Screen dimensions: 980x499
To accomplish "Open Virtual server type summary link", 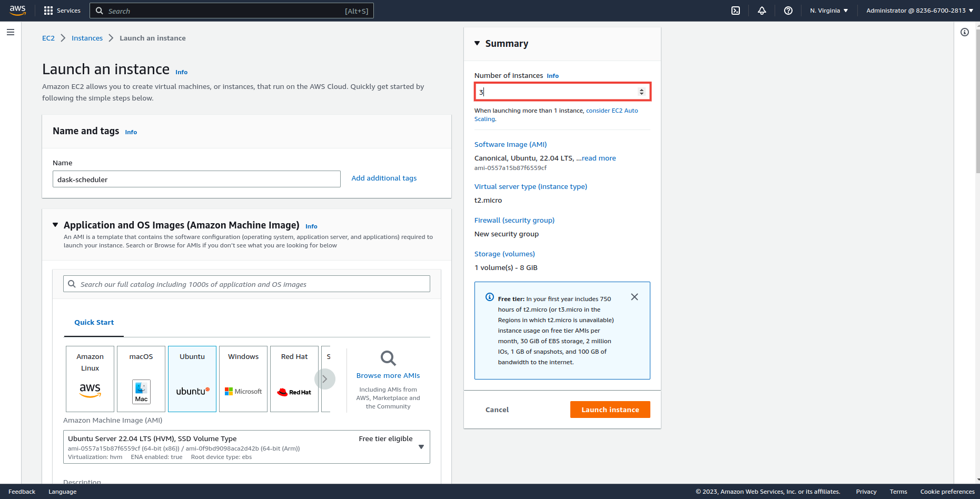I will (x=531, y=186).
